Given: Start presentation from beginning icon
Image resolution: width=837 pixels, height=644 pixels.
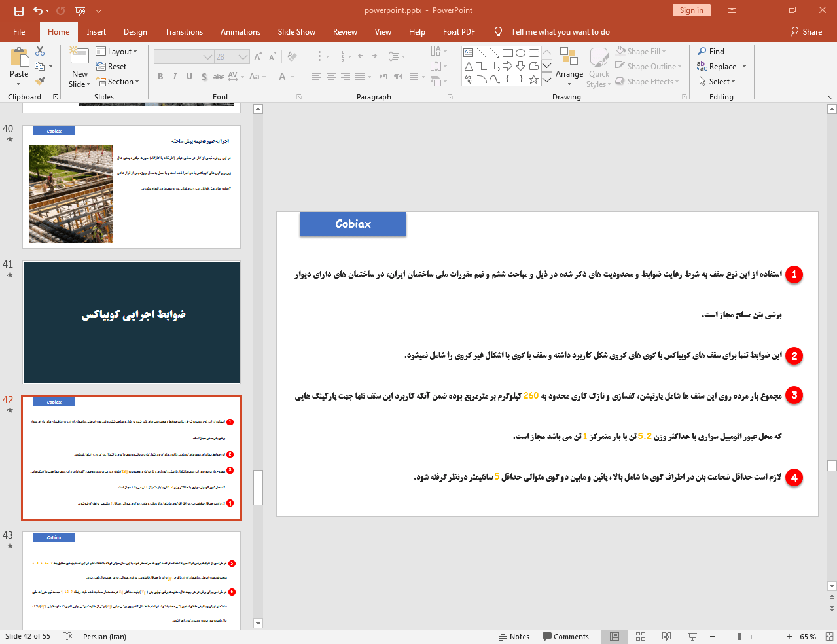Looking at the screenshot, I should click(x=80, y=10).
